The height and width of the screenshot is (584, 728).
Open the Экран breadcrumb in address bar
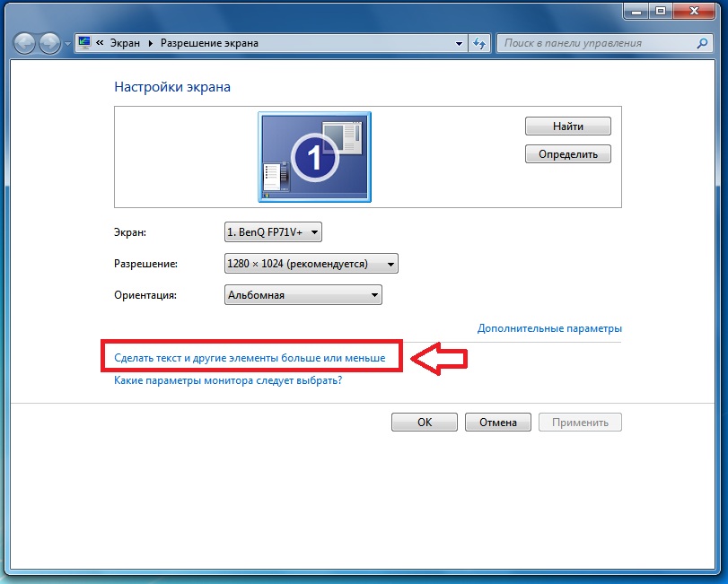point(125,43)
